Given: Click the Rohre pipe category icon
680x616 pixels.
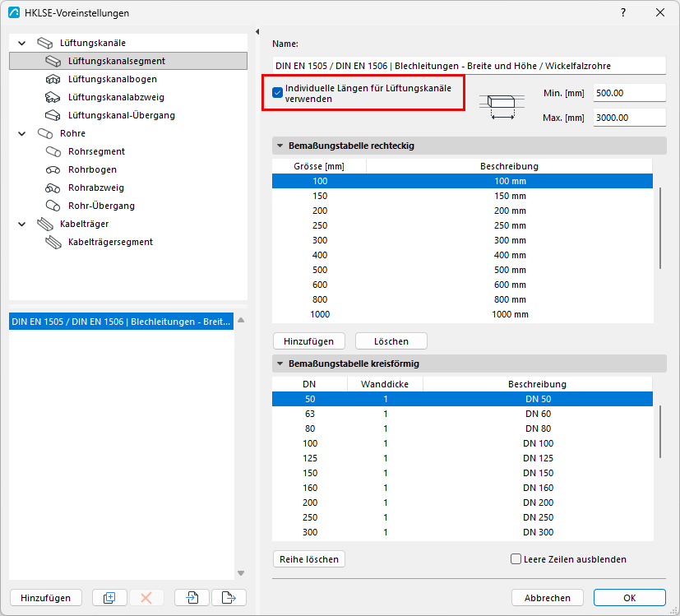Looking at the screenshot, I should [x=44, y=133].
